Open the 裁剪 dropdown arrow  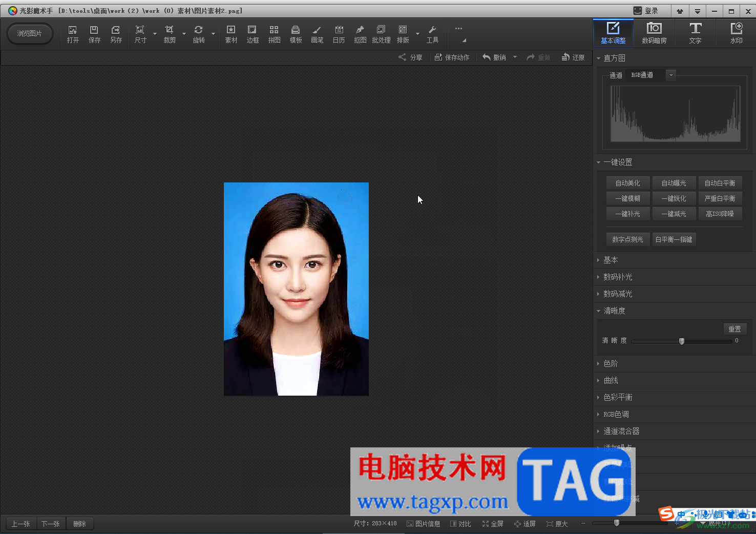184,34
